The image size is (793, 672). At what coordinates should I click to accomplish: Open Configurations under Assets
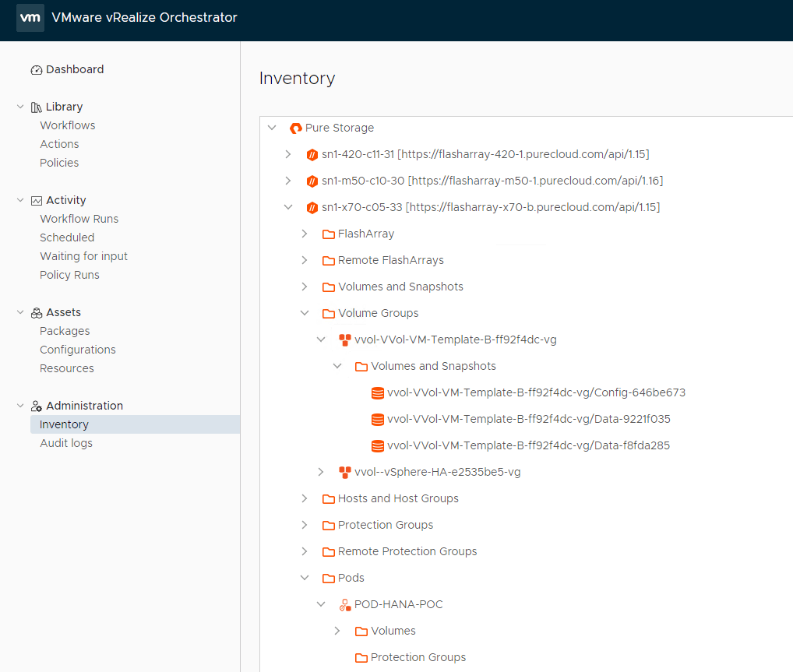click(78, 350)
